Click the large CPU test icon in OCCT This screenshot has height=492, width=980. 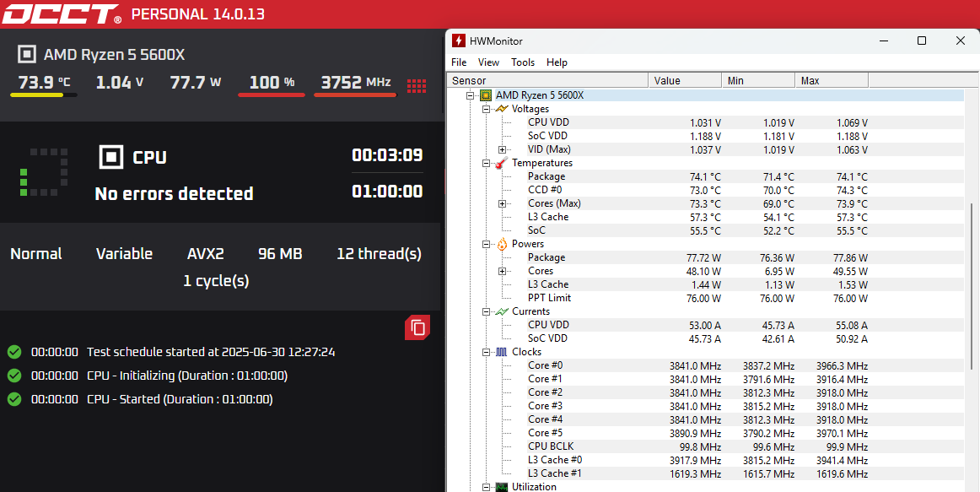111,157
